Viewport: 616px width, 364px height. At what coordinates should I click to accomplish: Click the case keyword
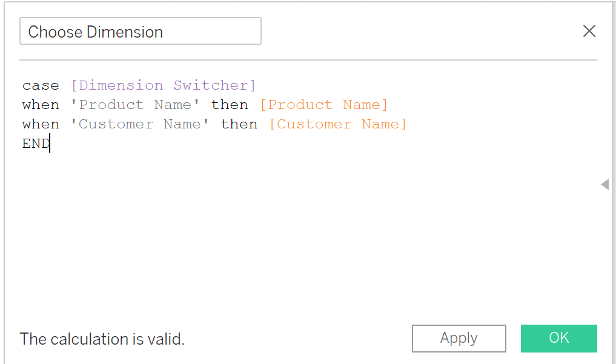[x=41, y=85]
